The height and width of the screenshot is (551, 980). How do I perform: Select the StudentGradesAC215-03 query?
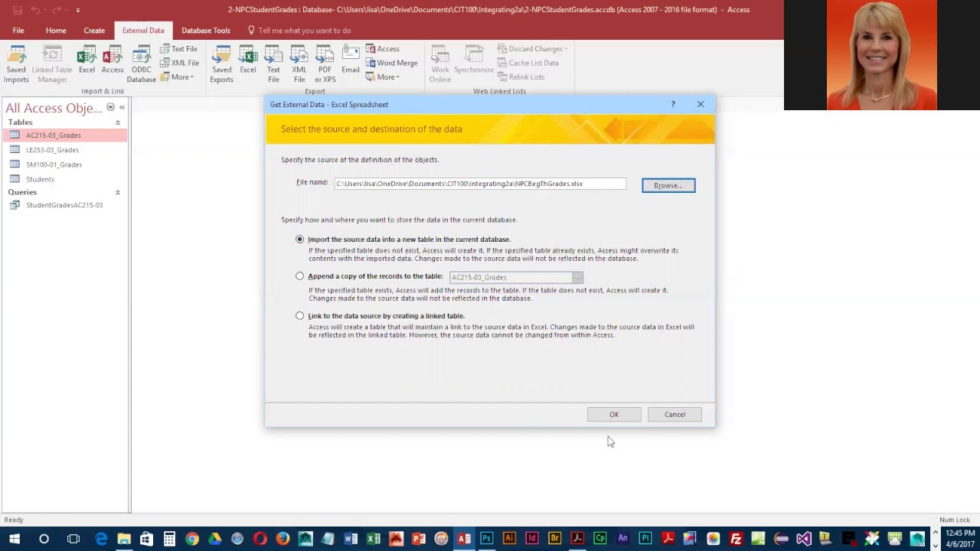tap(65, 205)
